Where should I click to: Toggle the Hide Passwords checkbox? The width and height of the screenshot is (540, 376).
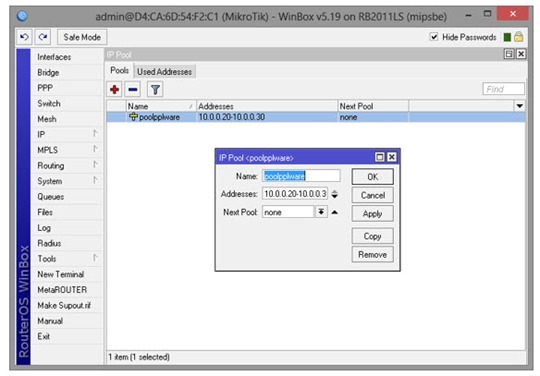point(434,36)
